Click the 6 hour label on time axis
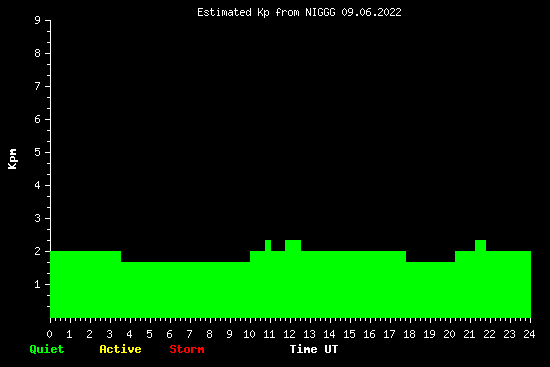The width and height of the screenshot is (550, 367). (170, 334)
